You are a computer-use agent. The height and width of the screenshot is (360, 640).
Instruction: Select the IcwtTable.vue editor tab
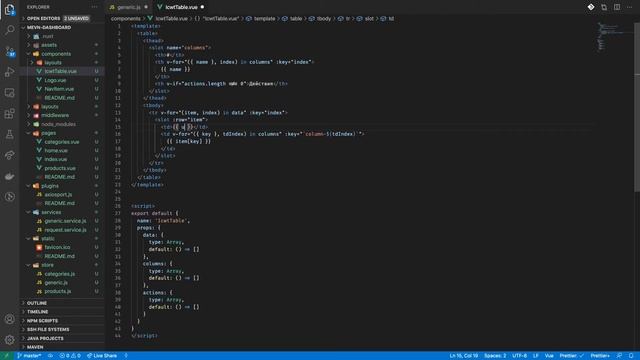point(181,7)
